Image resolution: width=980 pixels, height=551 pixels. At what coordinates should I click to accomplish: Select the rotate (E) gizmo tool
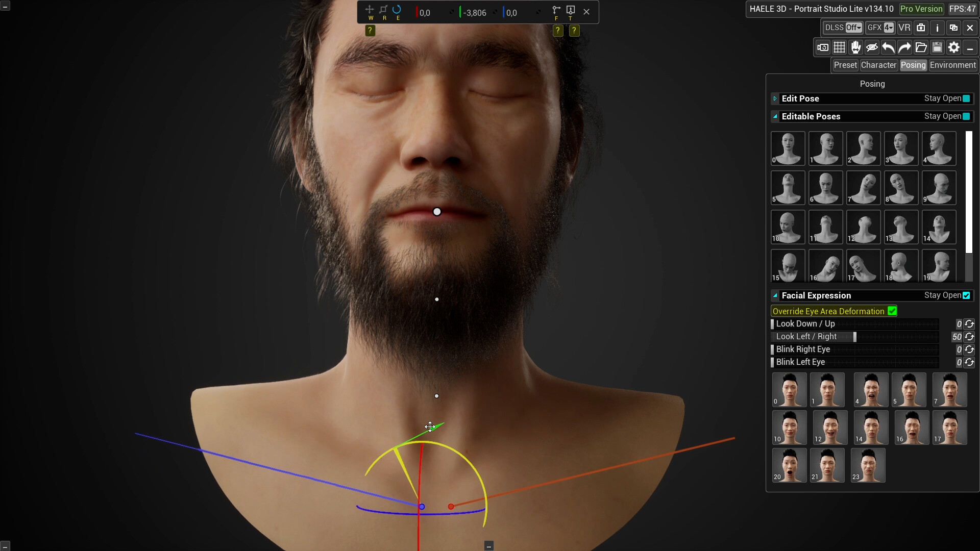(x=397, y=10)
